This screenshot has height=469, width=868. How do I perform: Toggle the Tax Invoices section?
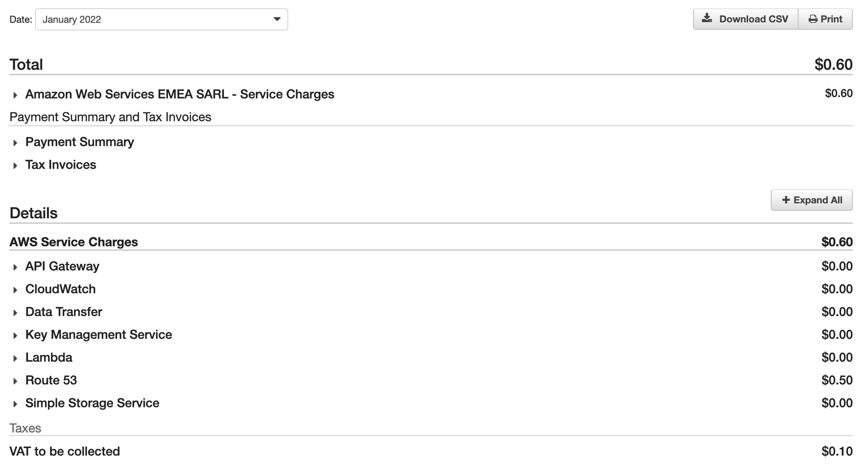(15, 164)
